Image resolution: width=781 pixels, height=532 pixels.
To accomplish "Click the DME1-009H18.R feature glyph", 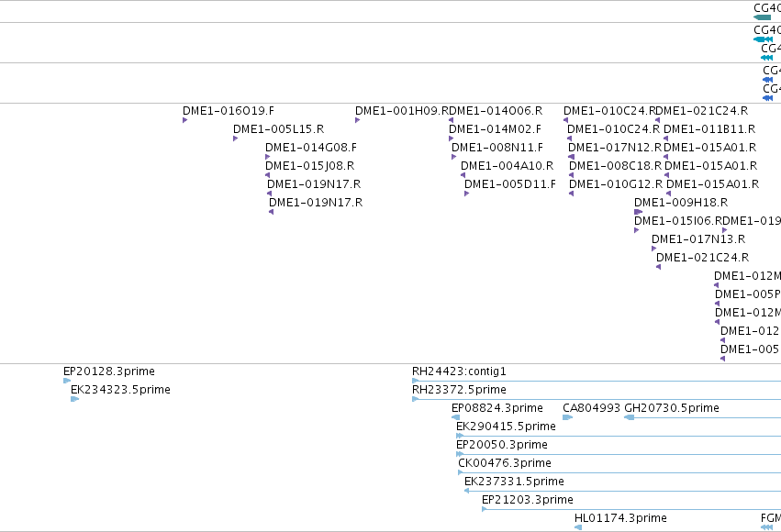I will coord(638,212).
